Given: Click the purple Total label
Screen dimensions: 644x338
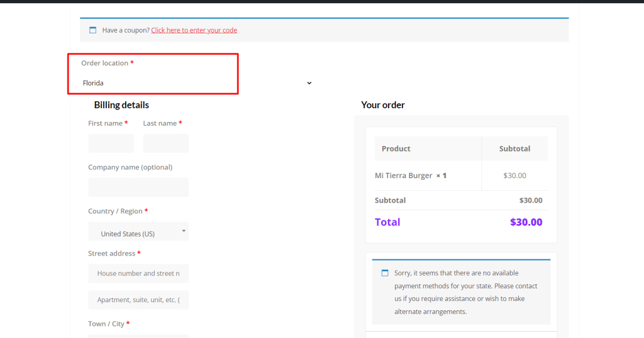Looking at the screenshot, I should pyautogui.click(x=387, y=222).
